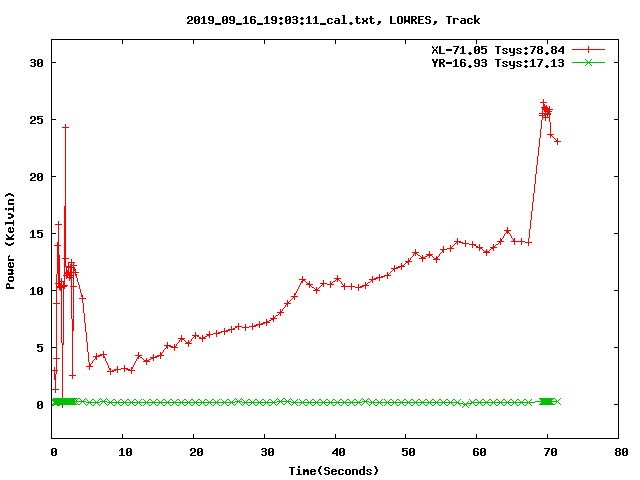Click the x-axis tick label "60"

click(x=479, y=452)
